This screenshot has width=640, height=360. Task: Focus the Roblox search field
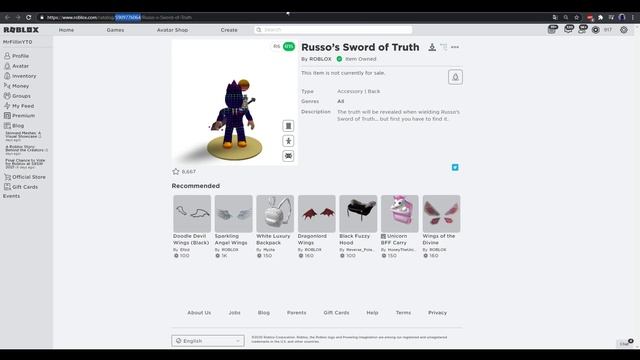tap(333, 30)
